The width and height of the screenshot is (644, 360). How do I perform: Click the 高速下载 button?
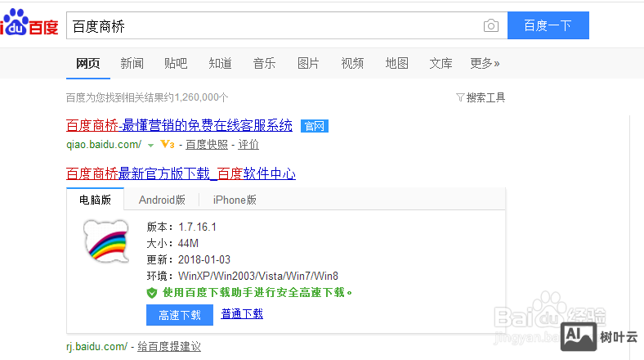tap(180, 315)
